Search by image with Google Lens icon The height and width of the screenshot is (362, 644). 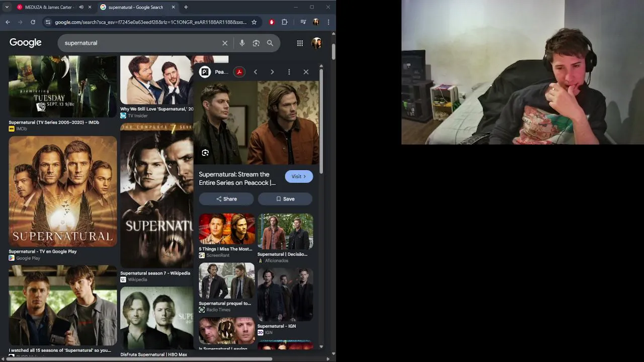(256, 43)
